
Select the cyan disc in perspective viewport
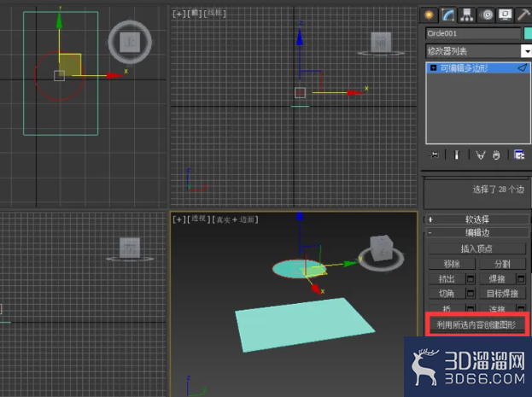[285, 269]
